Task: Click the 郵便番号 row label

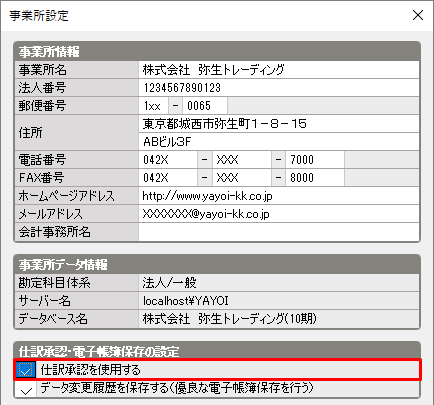Action: (x=77, y=106)
